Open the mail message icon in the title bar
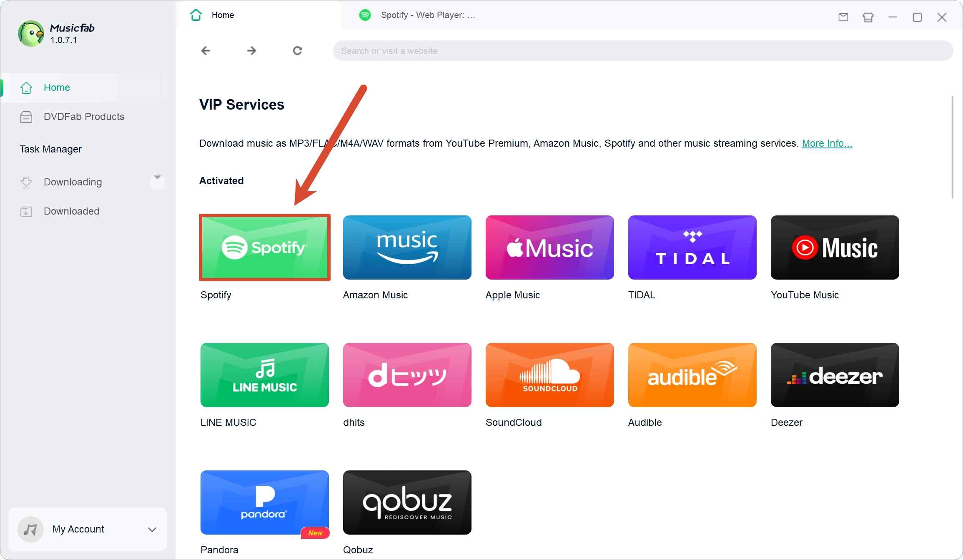The height and width of the screenshot is (560, 963). coord(843,17)
